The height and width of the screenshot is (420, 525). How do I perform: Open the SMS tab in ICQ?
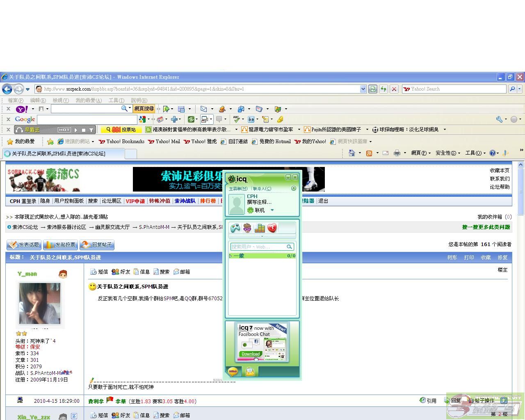coord(233,371)
